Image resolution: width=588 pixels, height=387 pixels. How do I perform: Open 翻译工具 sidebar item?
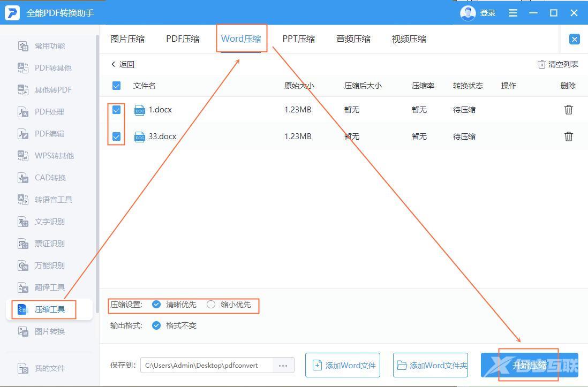coord(49,287)
